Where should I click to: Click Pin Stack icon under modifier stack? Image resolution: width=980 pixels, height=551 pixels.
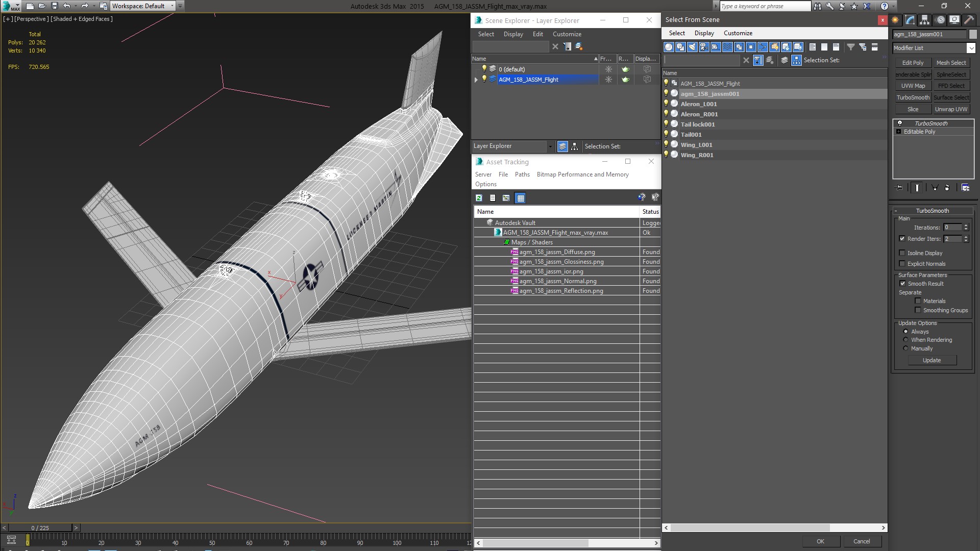pos(899,188)
